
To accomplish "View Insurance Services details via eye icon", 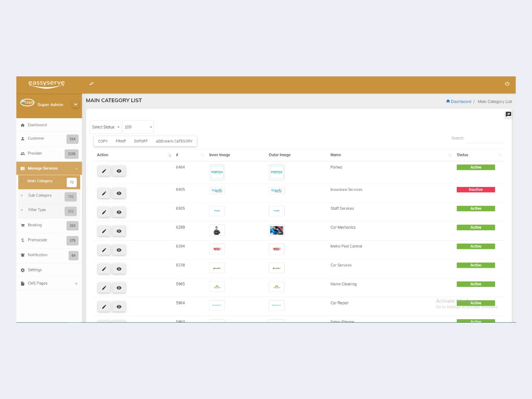I will (119, 193).
